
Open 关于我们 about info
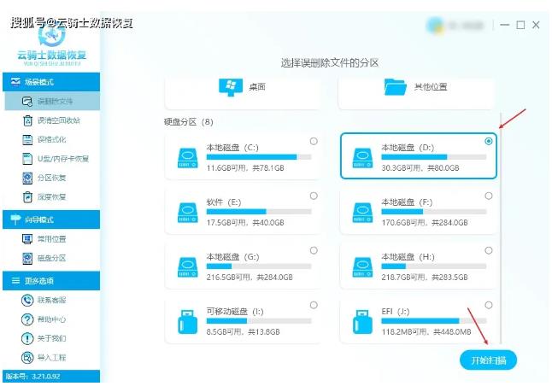pos(28,338)
